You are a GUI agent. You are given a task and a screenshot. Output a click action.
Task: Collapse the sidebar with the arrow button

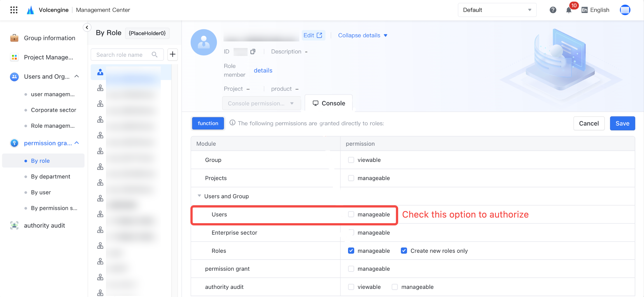(x=87, y=27)
